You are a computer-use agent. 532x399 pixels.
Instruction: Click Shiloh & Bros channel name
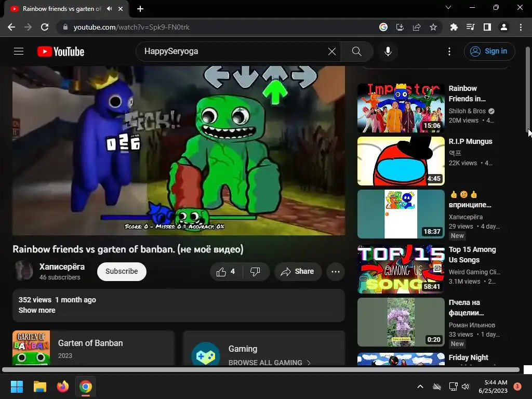(x=467, y=111)
